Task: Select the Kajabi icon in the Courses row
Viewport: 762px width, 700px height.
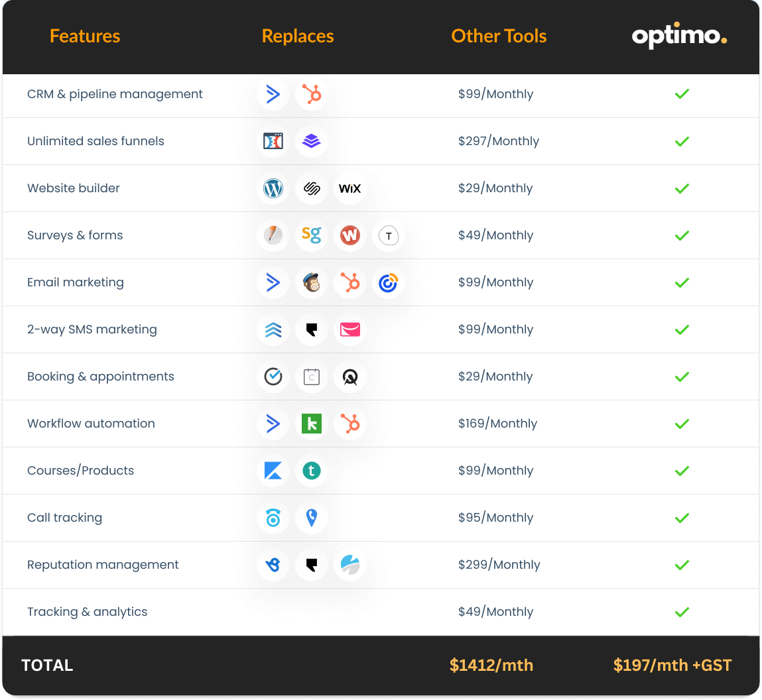Action: 273,471
